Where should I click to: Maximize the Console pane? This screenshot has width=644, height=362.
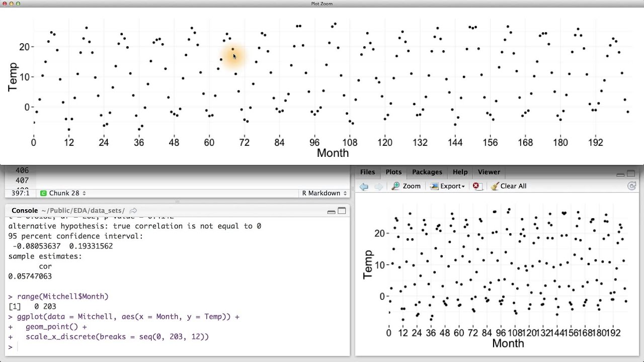(x=342, y=211)
